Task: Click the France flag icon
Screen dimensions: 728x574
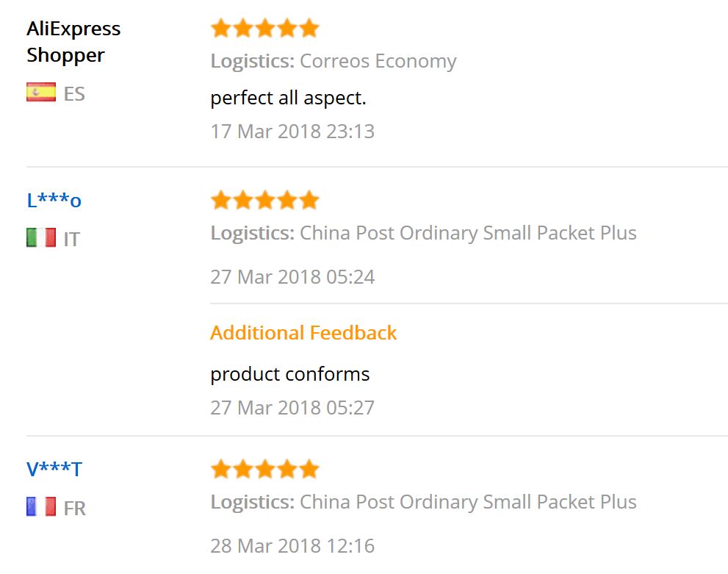Action: [x=41, y=506]
